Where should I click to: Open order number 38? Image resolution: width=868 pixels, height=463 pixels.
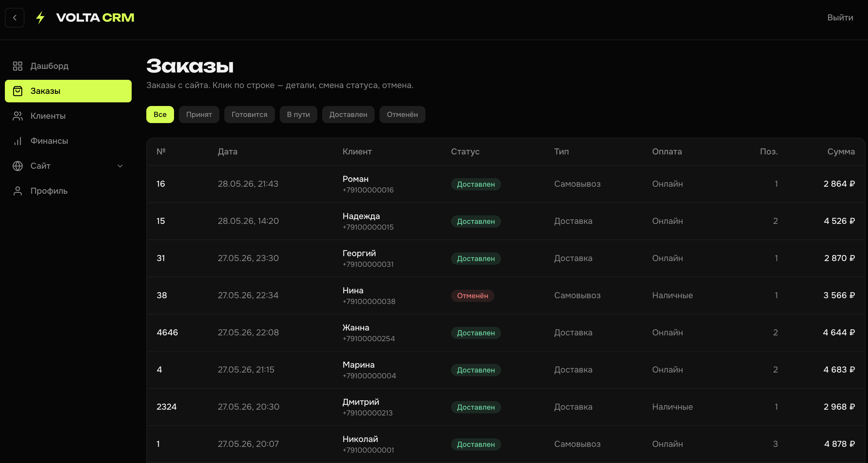pyautogui.click(x=162, y=295)
